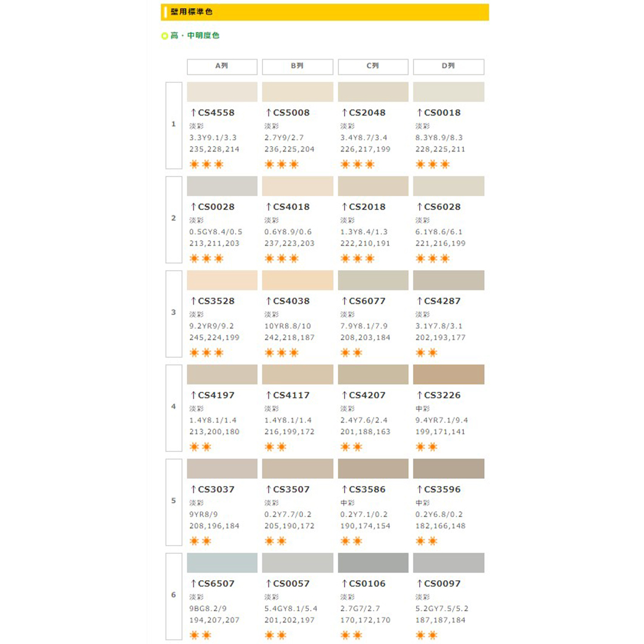
Task: Click the CS5008 color code link
Action: tap(287, 113)
